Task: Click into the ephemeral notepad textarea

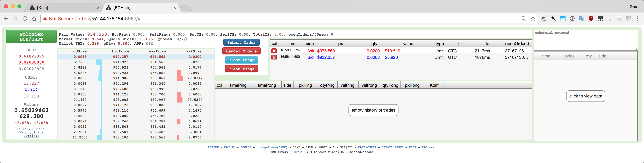Action: (586, 40)
